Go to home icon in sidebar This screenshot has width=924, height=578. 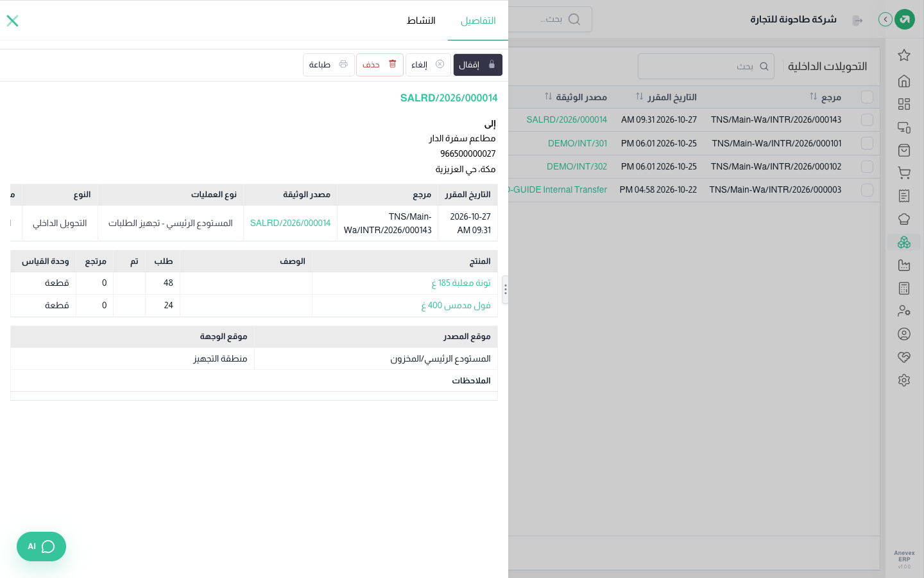pyautogui.click(x=904, y=81)
